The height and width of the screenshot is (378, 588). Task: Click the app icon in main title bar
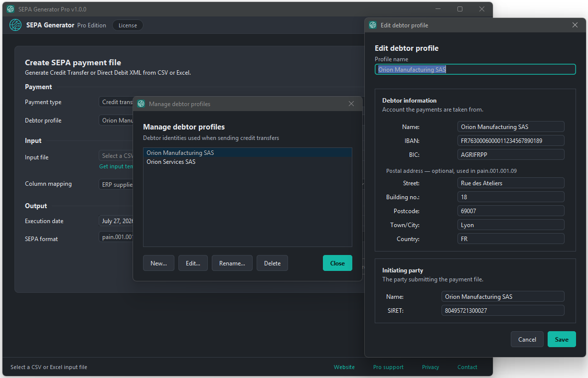(11, 9)
